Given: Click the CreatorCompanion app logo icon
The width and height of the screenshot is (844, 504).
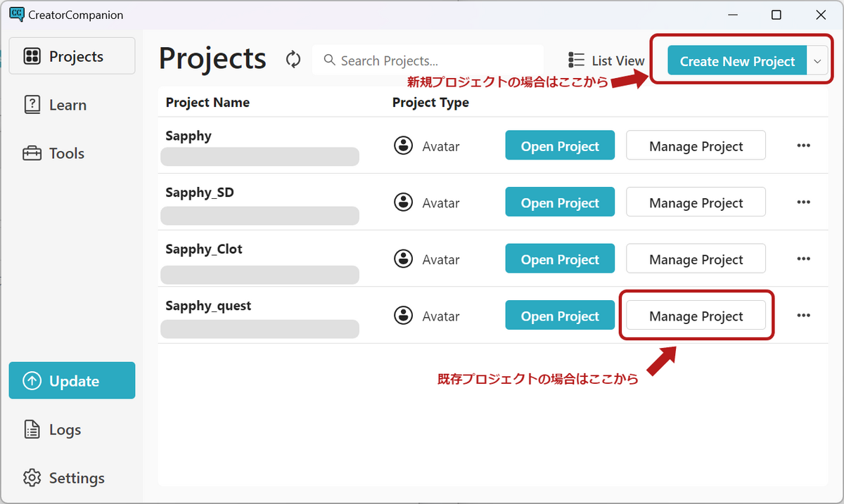Looking at the screenshot, I should click(17, 14).
